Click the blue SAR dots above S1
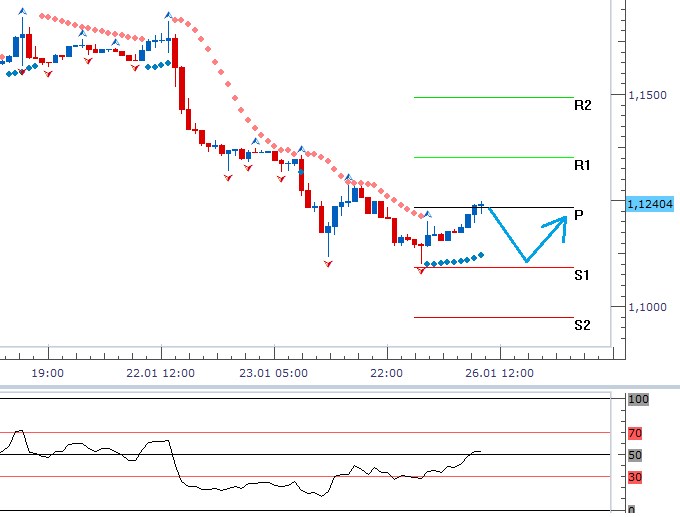The width and height of the screenshot is (680, 517). click(453, 262)
